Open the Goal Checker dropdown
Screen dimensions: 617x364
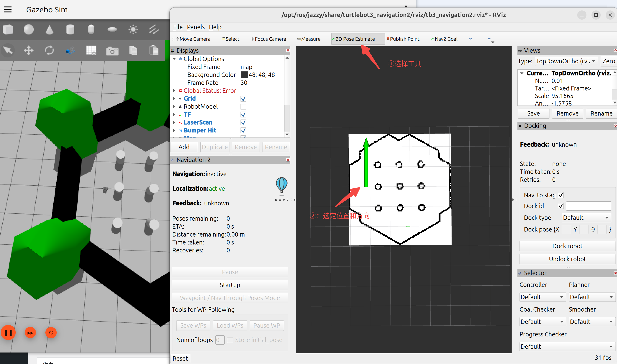click(543, 322)
